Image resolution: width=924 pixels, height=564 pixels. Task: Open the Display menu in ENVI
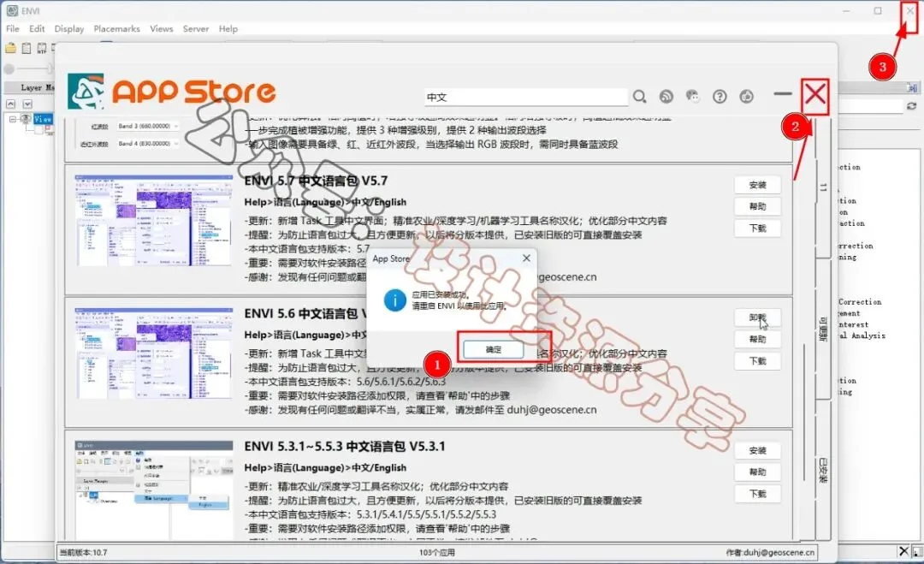coord(69,28)
